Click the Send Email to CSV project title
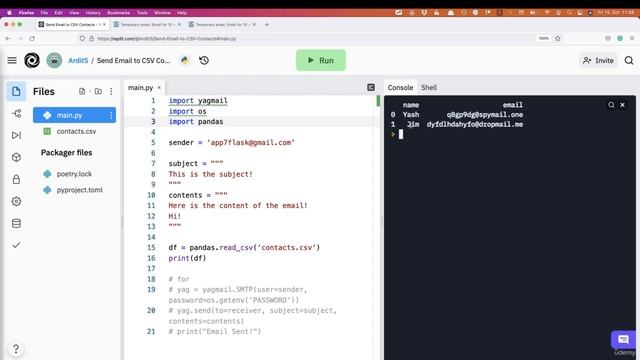Viewport: 640px width, 360px height. (133, 60)
